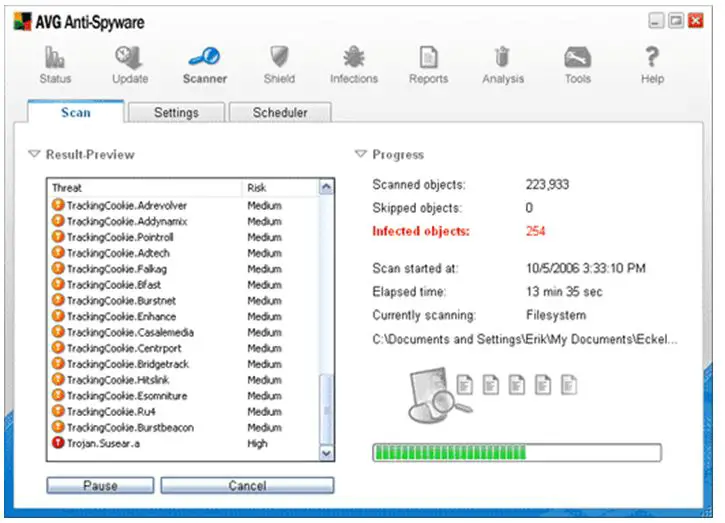
Task: Select the TrackingCookie.Burstbeacon row
Action: tap(184, 427)
